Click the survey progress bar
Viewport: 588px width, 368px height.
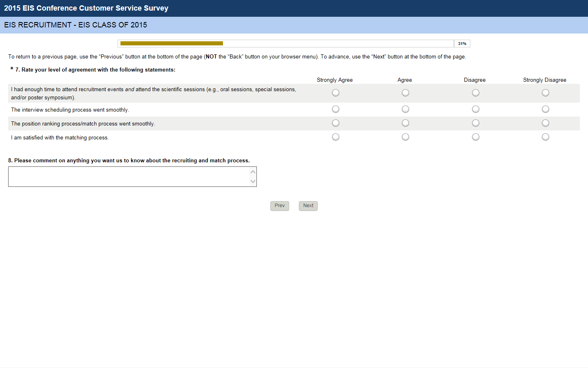pyautogui.click(x=286, y=43)
